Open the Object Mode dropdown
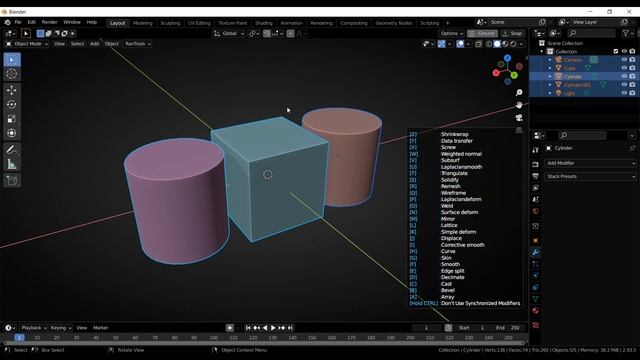 [x=27, y=44]
